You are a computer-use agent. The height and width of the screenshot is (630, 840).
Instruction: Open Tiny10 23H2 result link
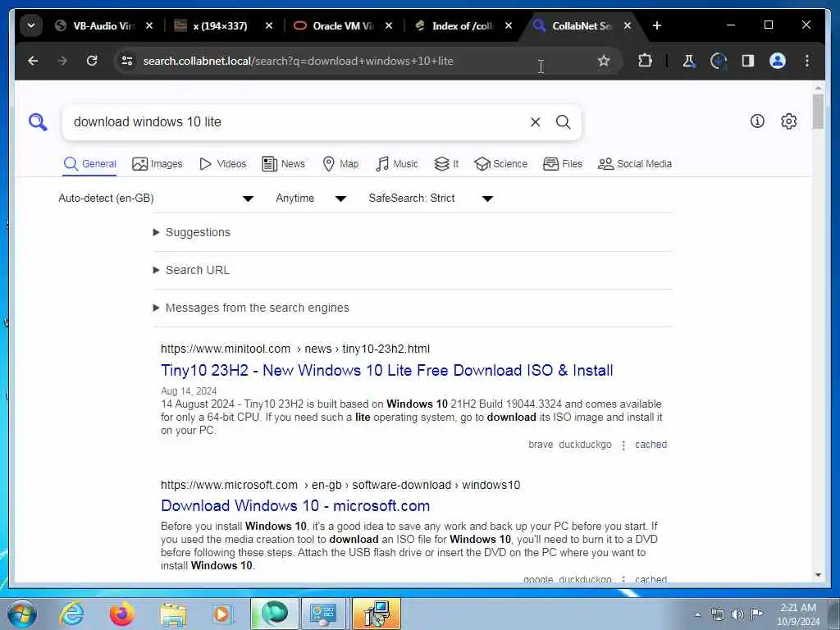coord(387,371)
